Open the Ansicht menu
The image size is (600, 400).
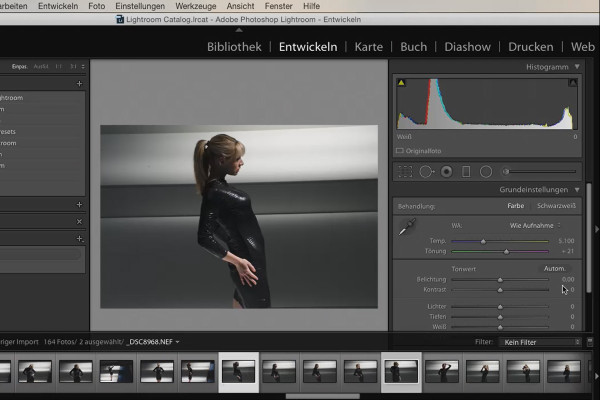[x=240, y=6]
